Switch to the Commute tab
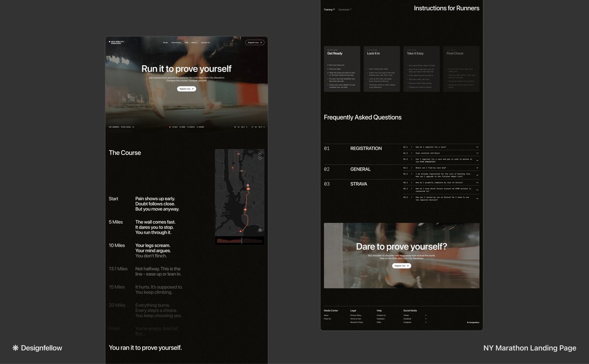This screenshot has height=364, width=589. 345,9
